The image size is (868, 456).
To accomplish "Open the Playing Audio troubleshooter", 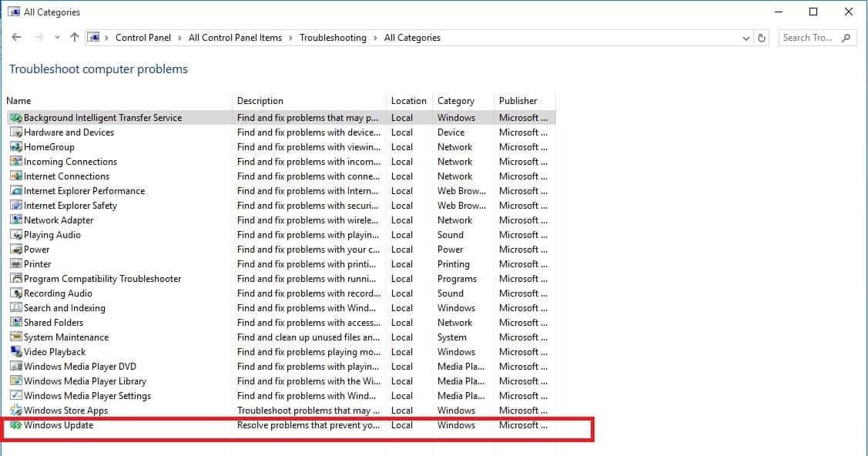I will [52, 235].
